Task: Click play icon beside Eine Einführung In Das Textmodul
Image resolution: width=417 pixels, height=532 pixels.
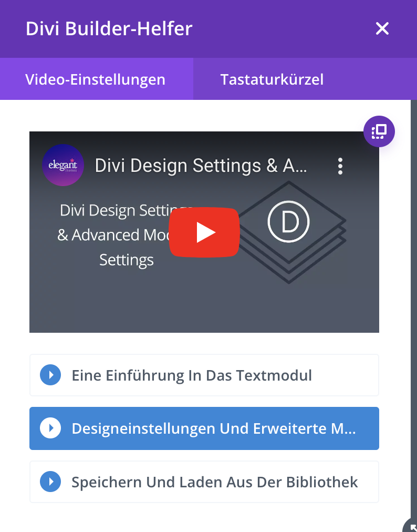Action: [50, 375]
